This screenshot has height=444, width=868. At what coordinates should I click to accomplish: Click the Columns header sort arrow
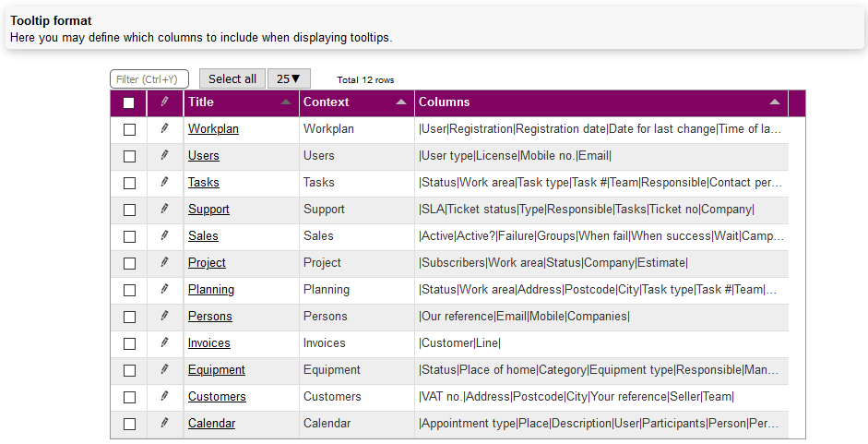pos(775,102)
